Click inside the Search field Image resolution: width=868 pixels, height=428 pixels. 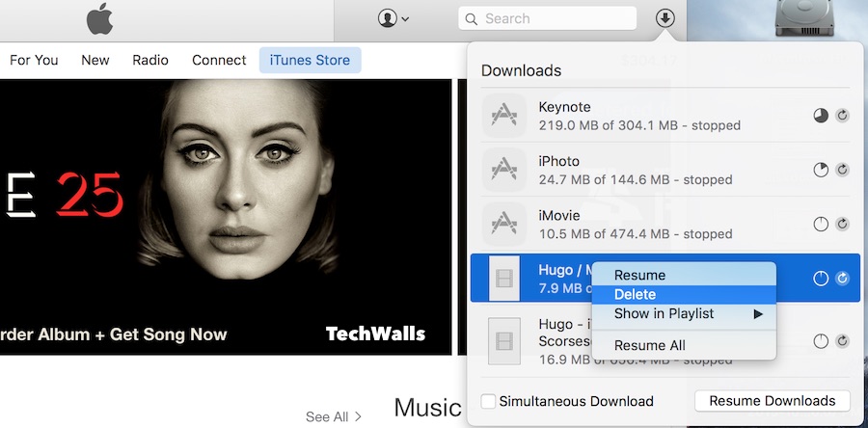click(547, 18)
